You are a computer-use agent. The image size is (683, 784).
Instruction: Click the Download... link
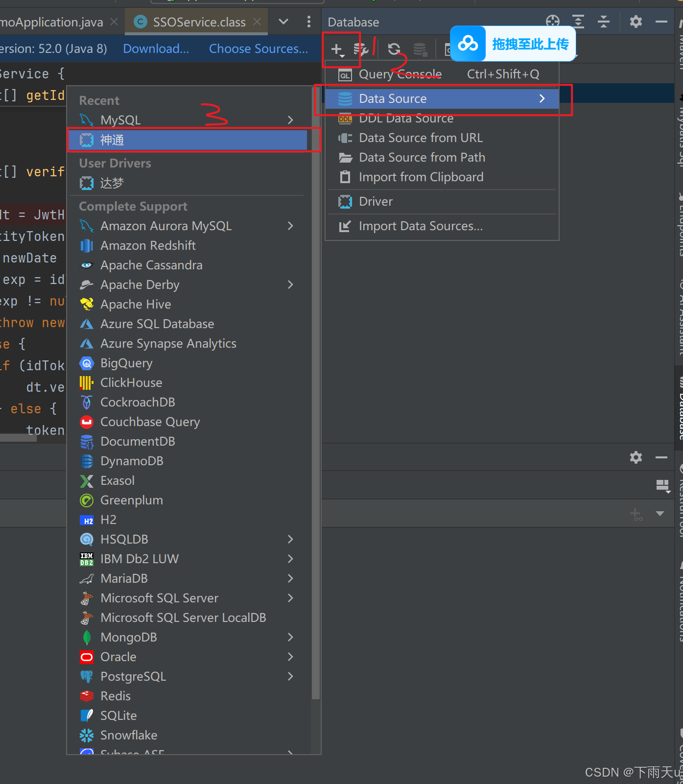[x=156, y=49]
